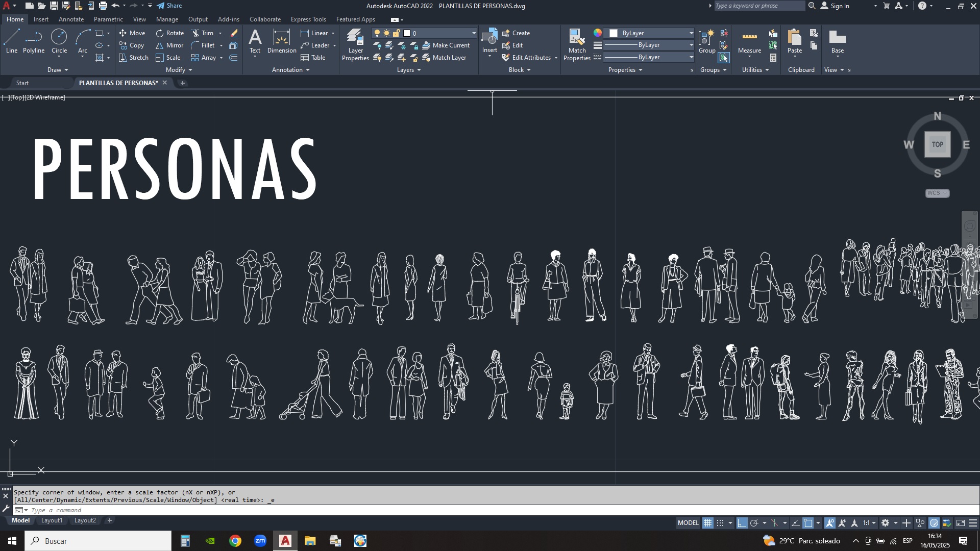The width and height of the screenshot is (980, 551).
Task: Click the white color swatch in Layers panel
Action: click(x=407, y=33)
